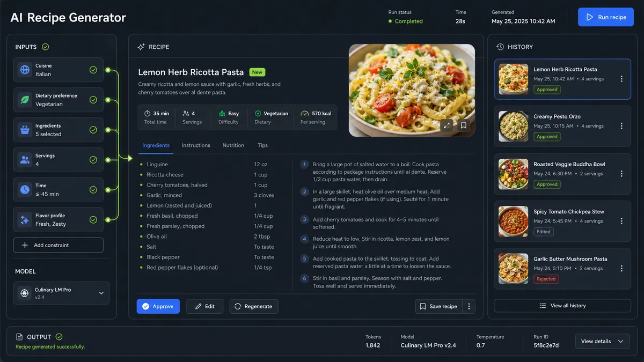644x362 pixels.
Task: Toggle the Time ≤ 45 min check mark
Action: tap(93, 189)
